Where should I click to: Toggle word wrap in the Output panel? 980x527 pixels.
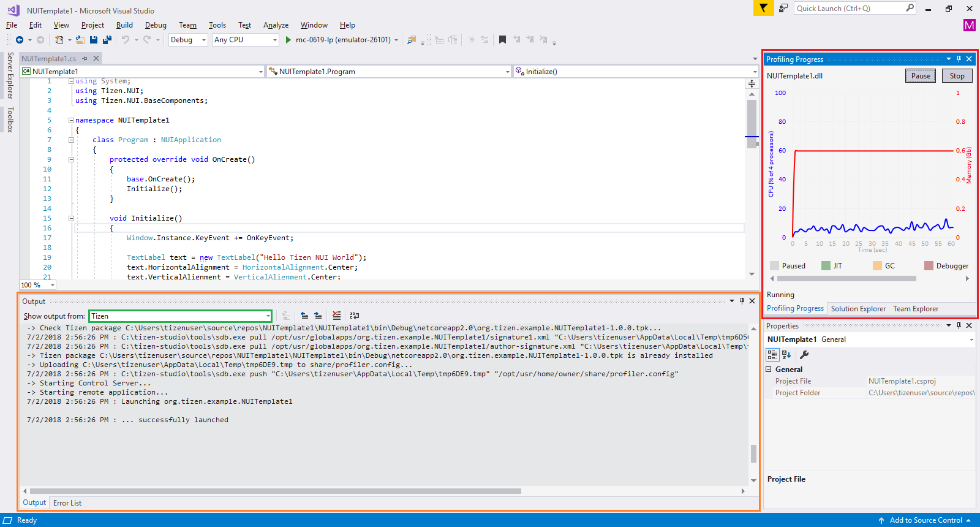355,316
